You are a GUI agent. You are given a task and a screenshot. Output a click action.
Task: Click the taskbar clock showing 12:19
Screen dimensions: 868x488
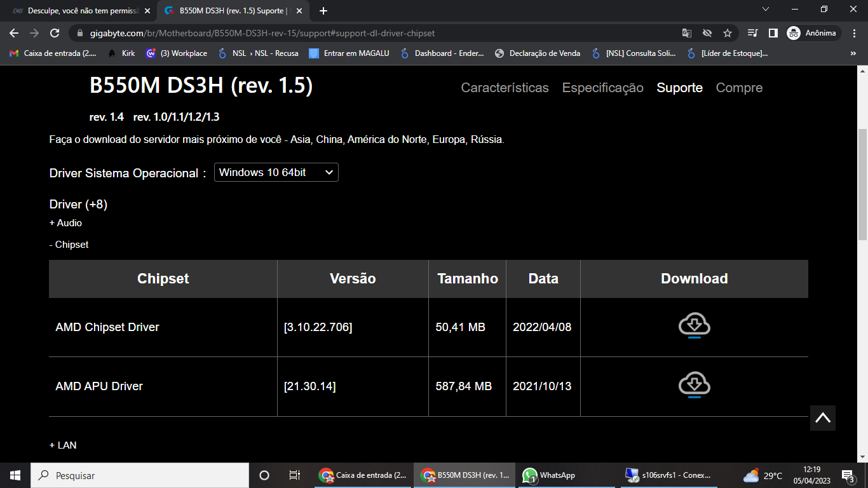pyautogui.click(x=811, y=475)
